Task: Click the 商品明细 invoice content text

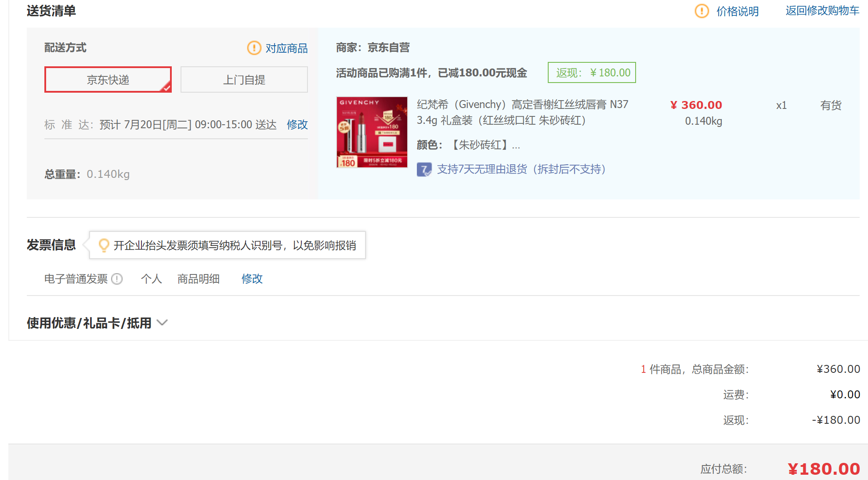Action: 199,279
